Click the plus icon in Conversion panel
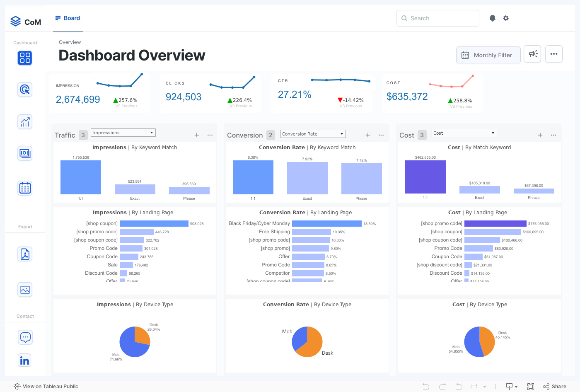 tap(368, 135)
